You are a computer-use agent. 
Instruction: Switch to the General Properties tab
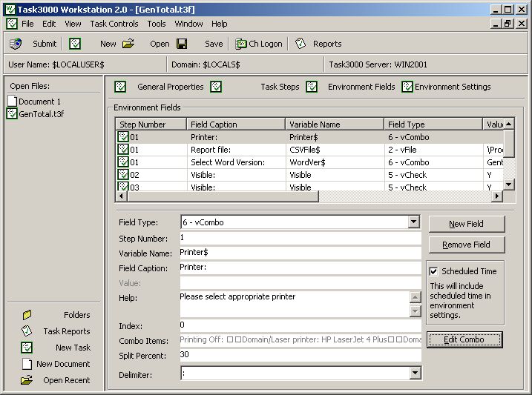(x=170, y=87)
